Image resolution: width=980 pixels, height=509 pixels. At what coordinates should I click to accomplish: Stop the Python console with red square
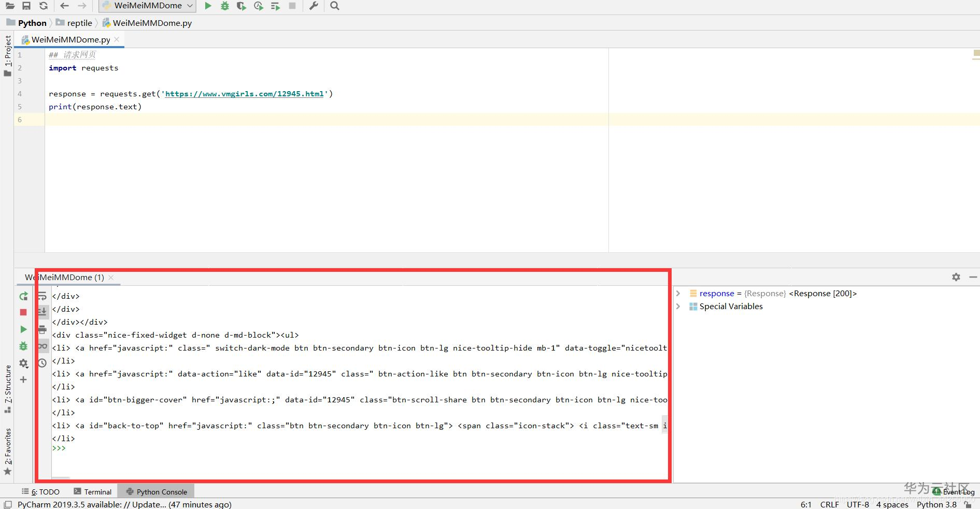pos(23,312)
